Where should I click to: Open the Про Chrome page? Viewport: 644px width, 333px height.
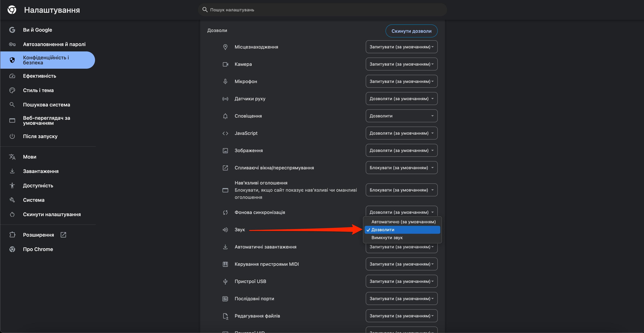[48, 249]
